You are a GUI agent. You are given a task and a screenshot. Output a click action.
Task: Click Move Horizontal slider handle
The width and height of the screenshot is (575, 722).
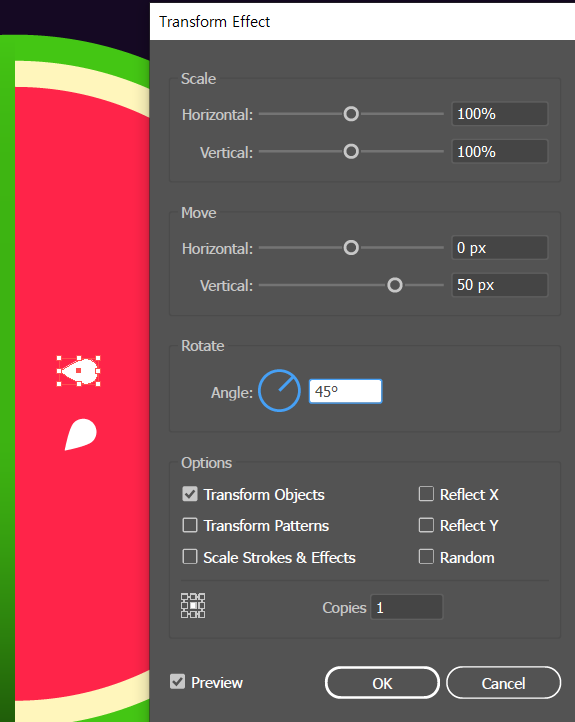tap(351, 248)
